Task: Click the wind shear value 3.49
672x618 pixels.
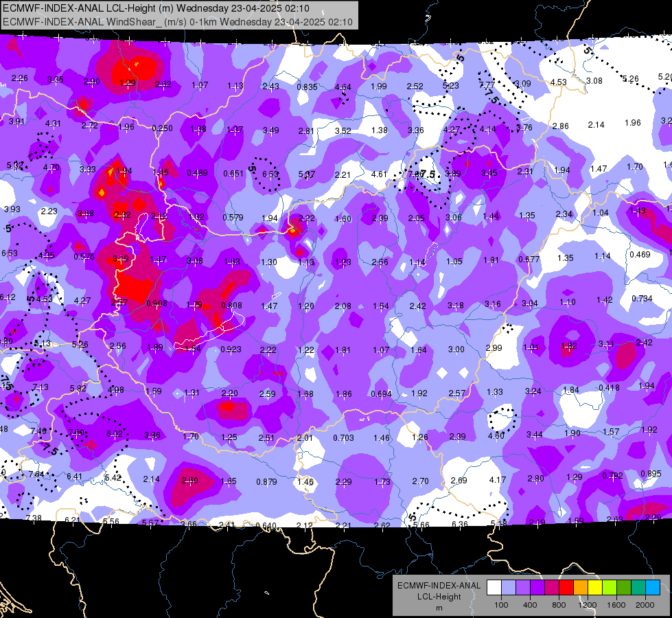Action: pyautogui.click(x=271, y=130)
